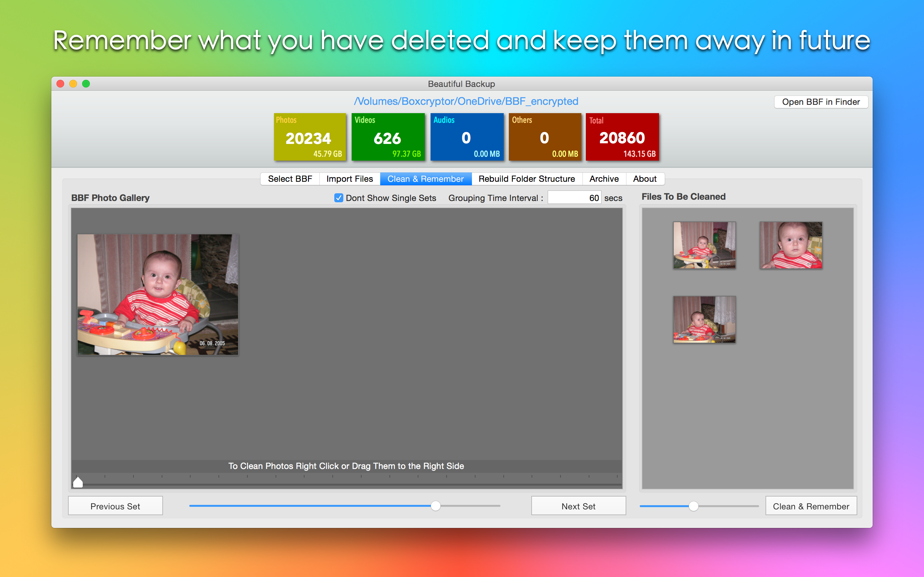Image resolution: width=924 pixels, height=577 pixels.
Task: Click the Videos count tile
Action: click(x=388, y=137)
